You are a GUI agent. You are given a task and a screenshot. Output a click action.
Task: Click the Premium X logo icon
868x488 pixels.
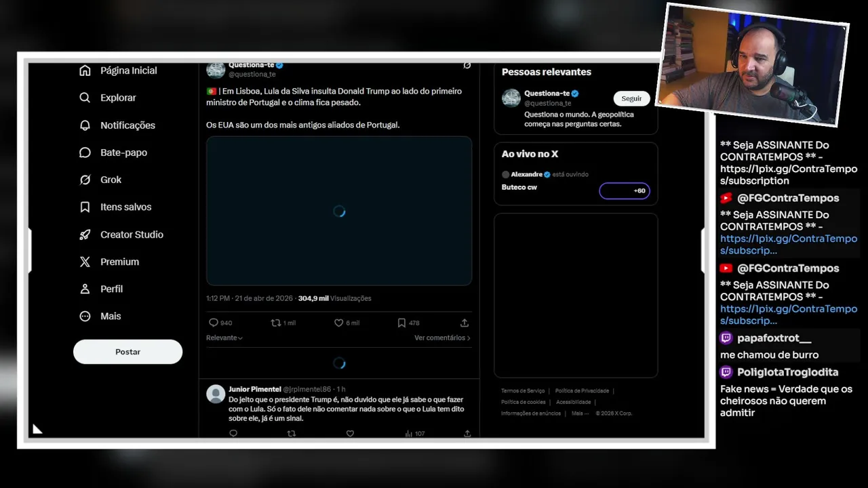85,262
